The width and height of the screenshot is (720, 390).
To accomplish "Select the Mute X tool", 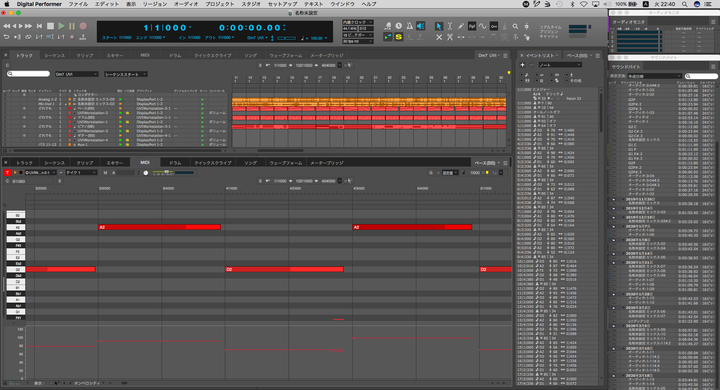I will click(x=439, y=37).
